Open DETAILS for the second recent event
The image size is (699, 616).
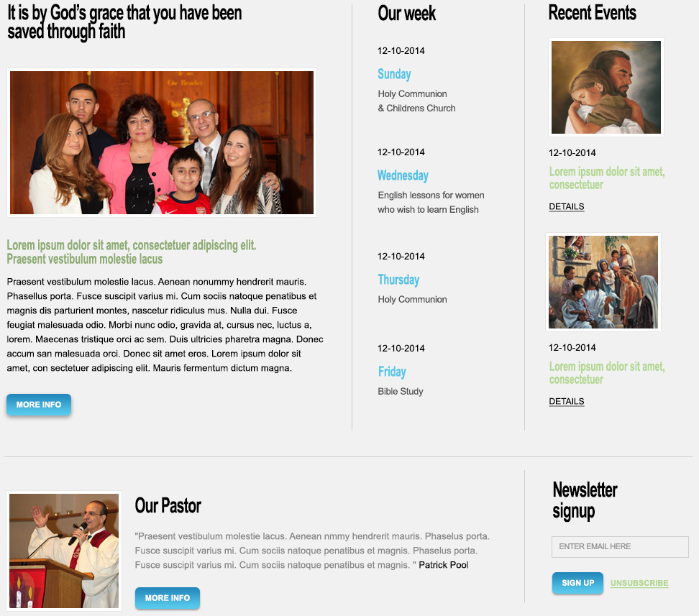567,402
